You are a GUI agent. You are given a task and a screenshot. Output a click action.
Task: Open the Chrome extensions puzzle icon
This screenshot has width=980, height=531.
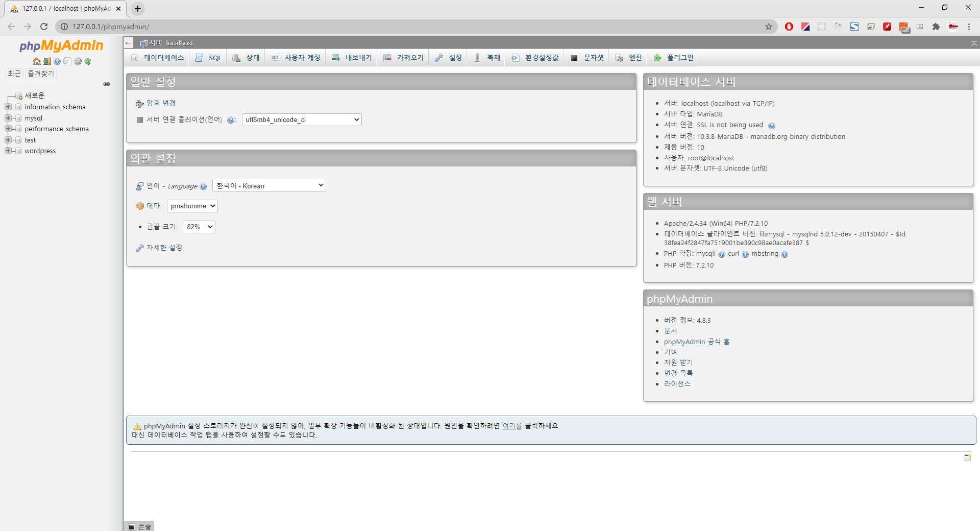tap(936, 27)
